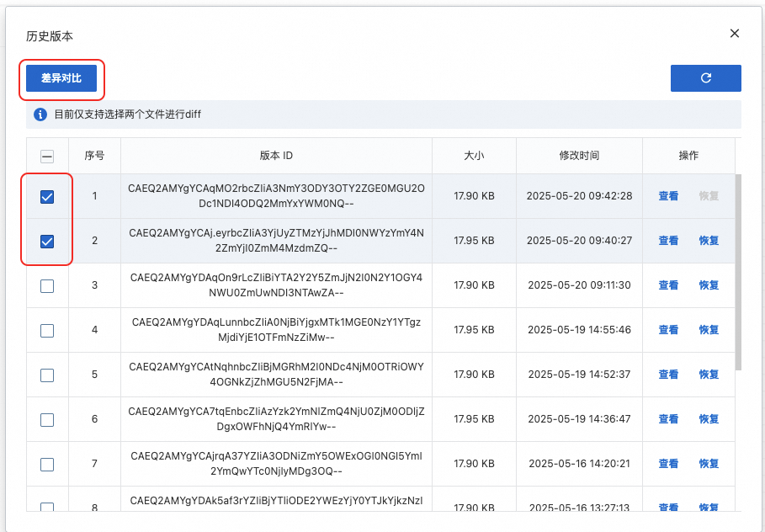Open 查看 for version 5

pyautogui.click(x=668, y=375)
